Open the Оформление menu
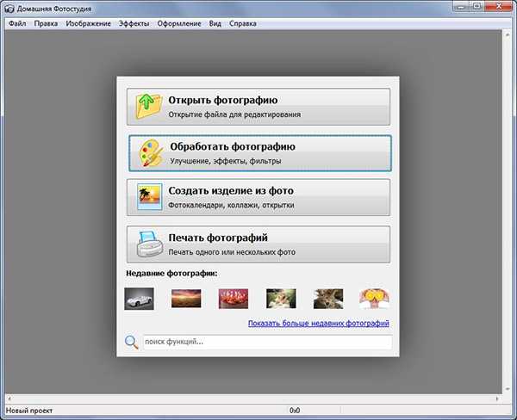 180,23
